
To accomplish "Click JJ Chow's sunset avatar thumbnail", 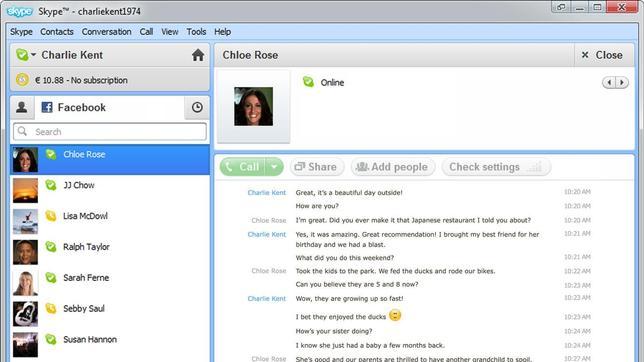I will [25, 190].
